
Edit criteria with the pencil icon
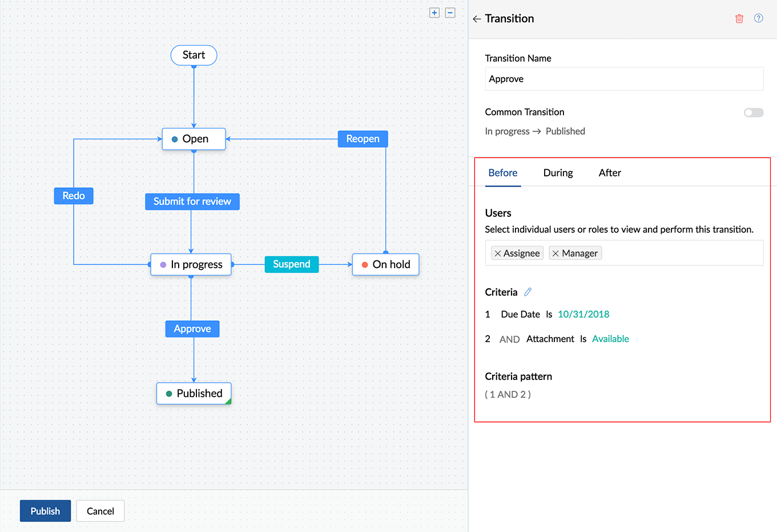click(x=528, y=292)
